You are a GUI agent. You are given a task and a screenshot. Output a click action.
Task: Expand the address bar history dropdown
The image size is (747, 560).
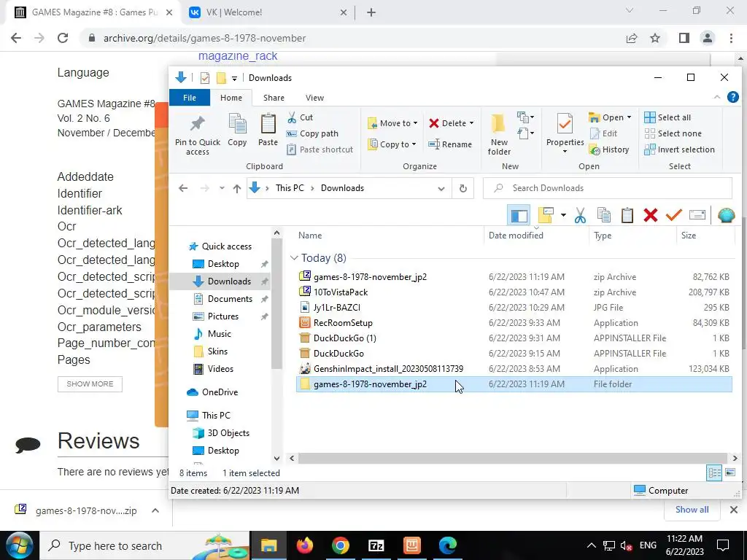(x=441, y=189)
